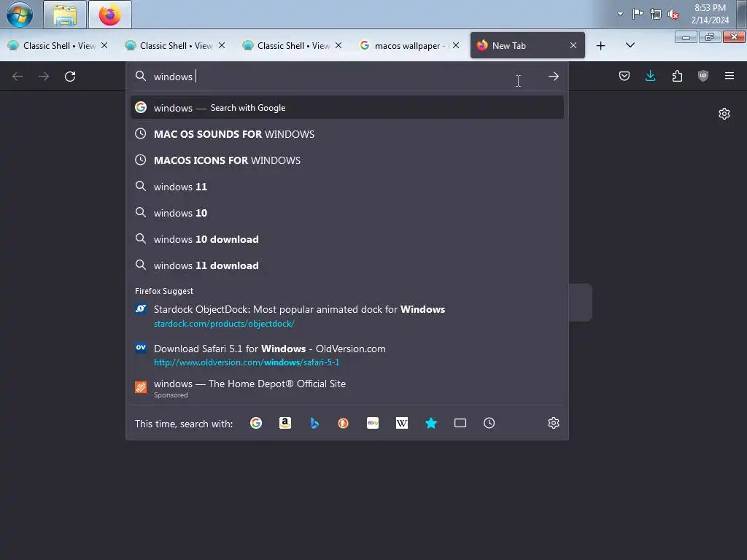The width and height of the screenshot is (747, 560).
Task: Close the New Tab tab
Action: click(573, 45)
